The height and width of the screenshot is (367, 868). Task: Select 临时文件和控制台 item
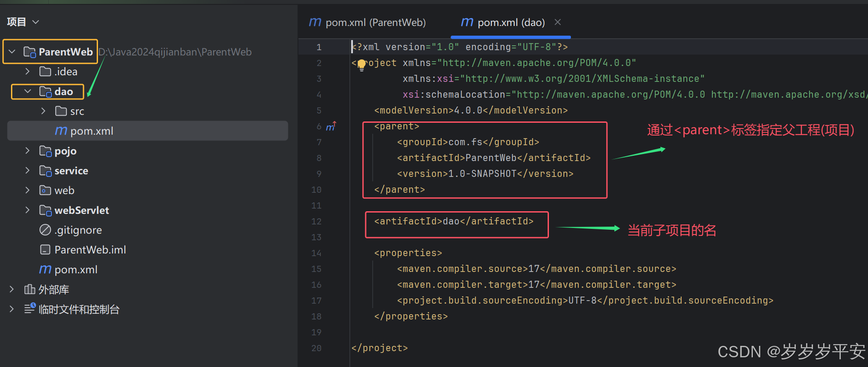click(x=79, y=309)
